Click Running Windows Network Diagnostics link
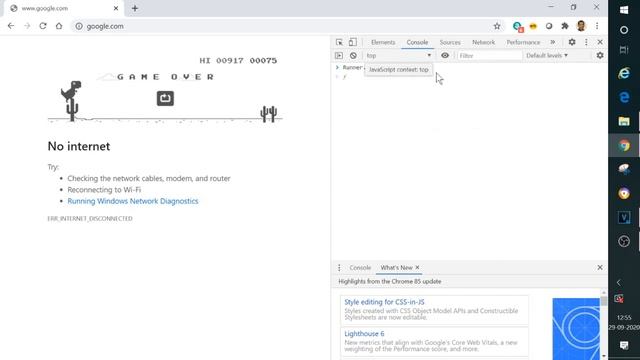This screenshot has height=360, width=640. click(133, 201)
